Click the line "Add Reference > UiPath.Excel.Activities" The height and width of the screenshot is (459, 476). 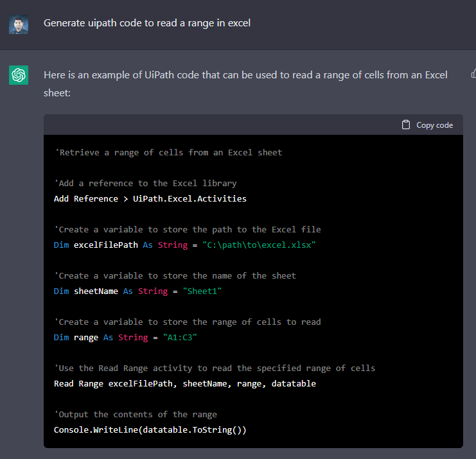pyautogui.click(x=150, y=199)
